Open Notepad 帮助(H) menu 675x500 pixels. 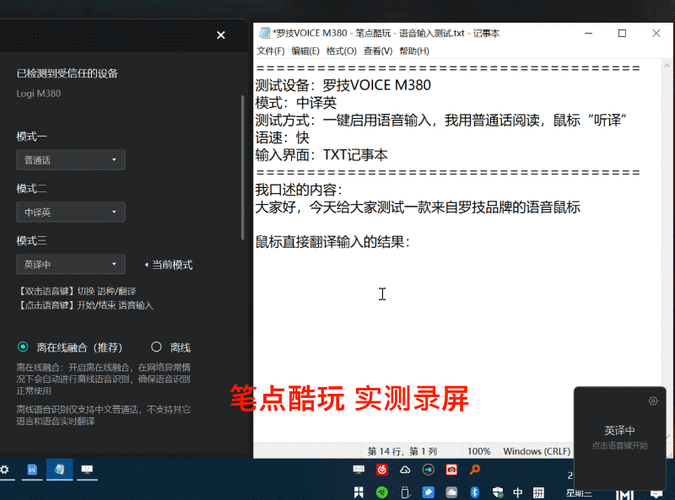[x=414, y=51]
